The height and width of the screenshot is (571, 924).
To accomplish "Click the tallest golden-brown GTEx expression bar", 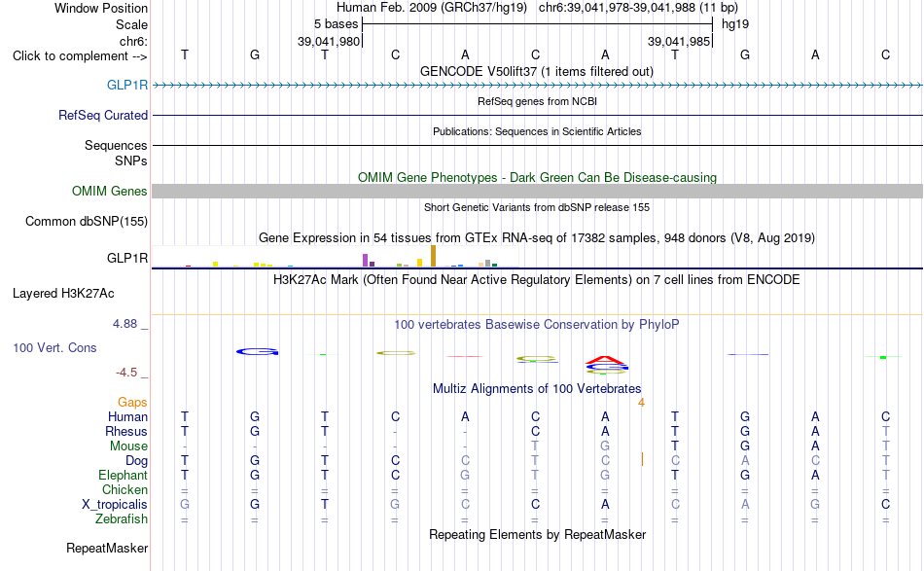I will [433, 257].
